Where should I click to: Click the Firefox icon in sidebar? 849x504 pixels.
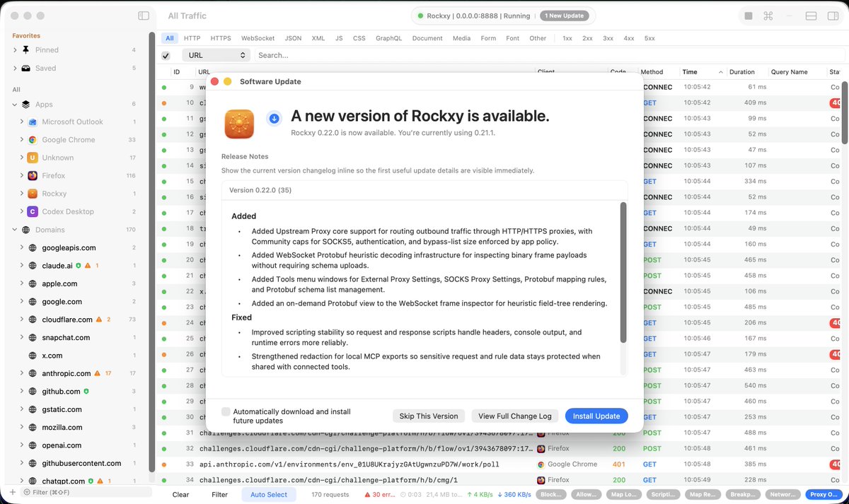point(33,175)
